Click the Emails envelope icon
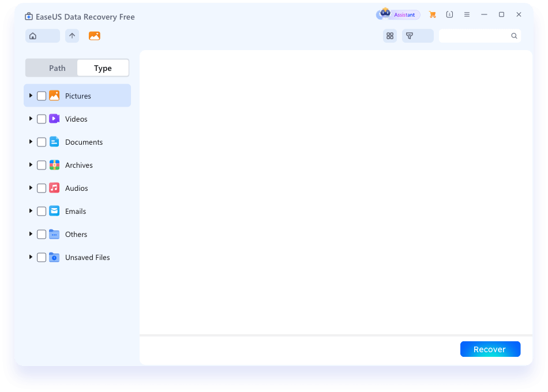Image resolution: width=548 pixels, height=392 pixels. tap(54, 210)
